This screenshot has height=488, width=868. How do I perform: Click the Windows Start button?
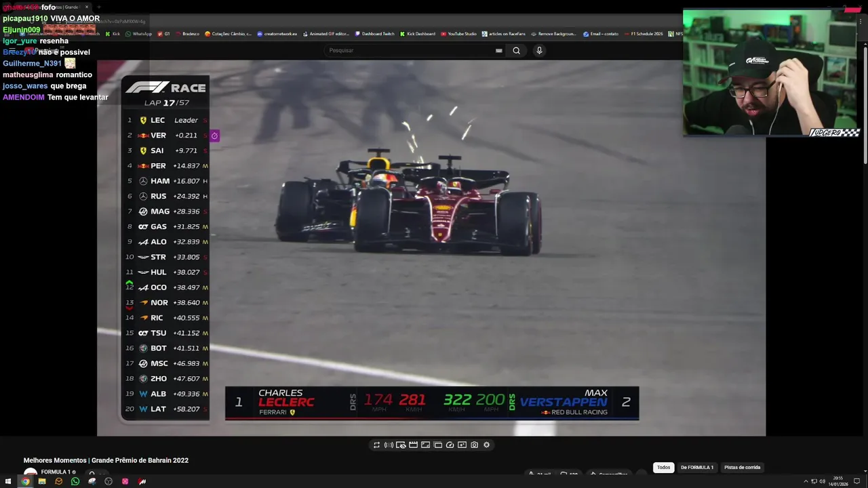coord(8,481)
